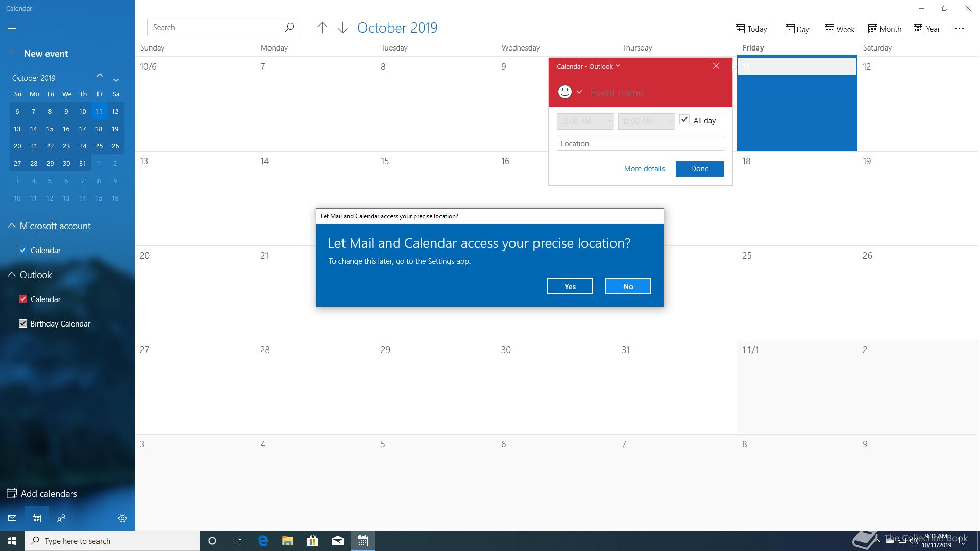Select the Calendar icon in sidebar
This screenshot has height=551, width=980.
tap(37, 518)
